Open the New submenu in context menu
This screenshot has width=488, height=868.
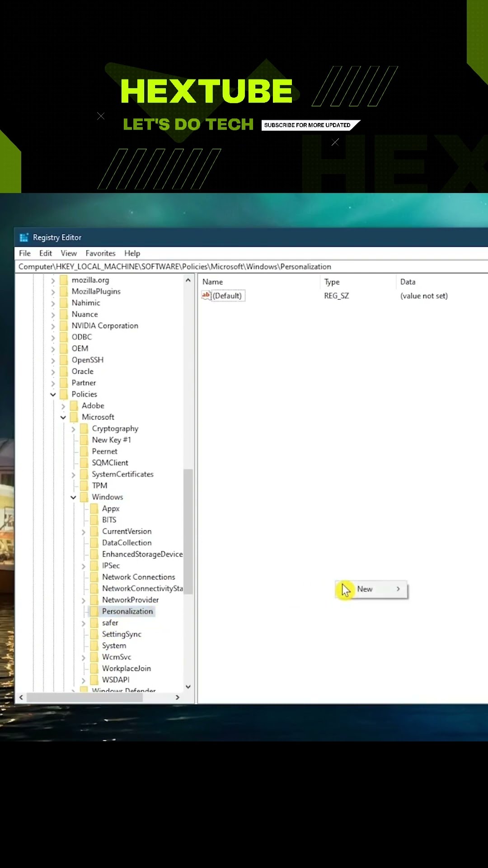pos(372,589)
